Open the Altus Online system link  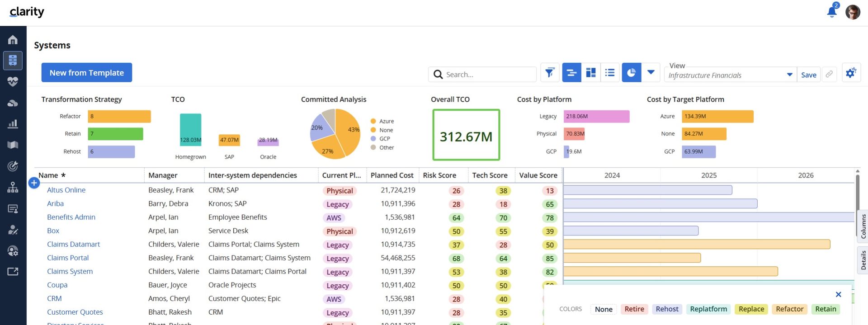66,190
